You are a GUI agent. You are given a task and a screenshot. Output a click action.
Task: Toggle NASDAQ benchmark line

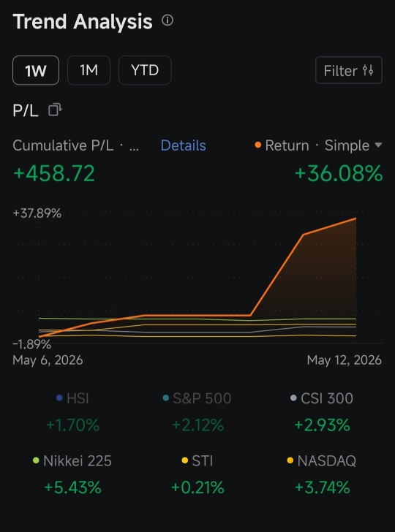[x=322, y=460]
